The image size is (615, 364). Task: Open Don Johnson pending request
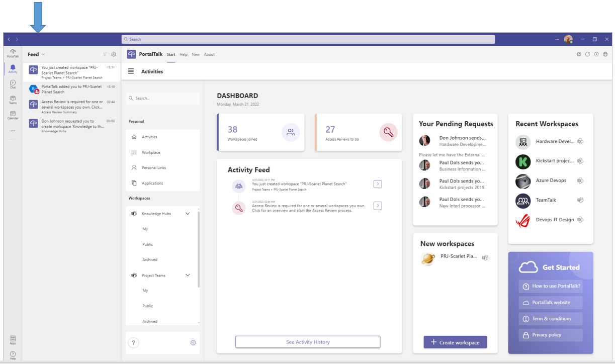(x=455, y=141)
